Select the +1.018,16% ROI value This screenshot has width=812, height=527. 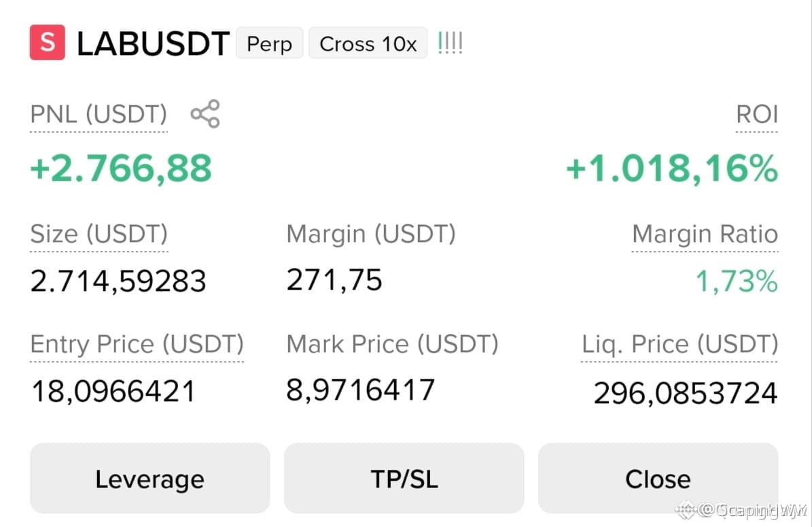coord(671,169)
